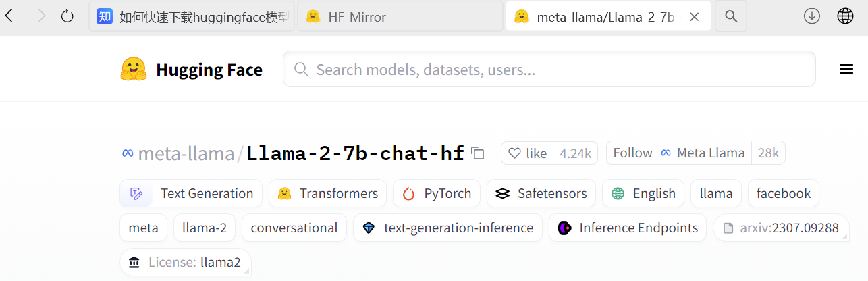This screenshot has width=868, height=281.
Task: Open the meta-llama organization link
Action: [186, 154]
